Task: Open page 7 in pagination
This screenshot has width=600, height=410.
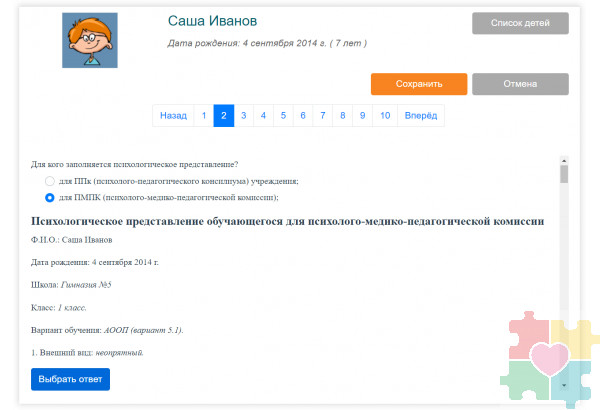Action: coord(322,116)
